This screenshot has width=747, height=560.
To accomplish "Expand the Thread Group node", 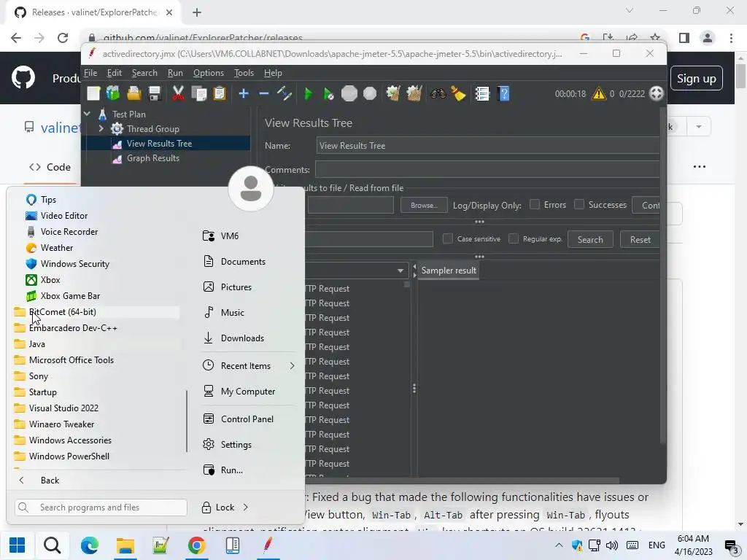I will (x=101, y=128).
